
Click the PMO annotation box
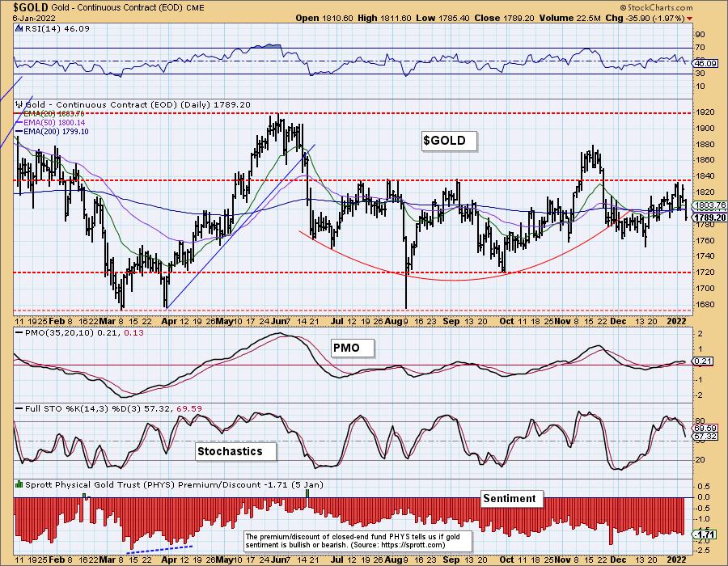coord(352,348)
